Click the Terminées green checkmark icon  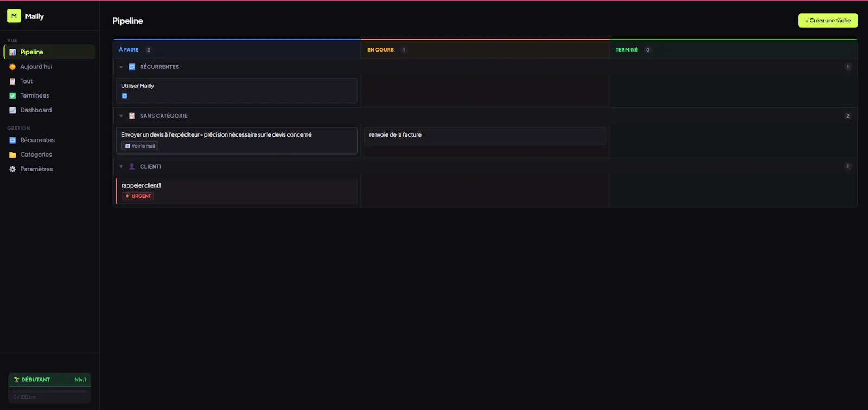point(12,96)
